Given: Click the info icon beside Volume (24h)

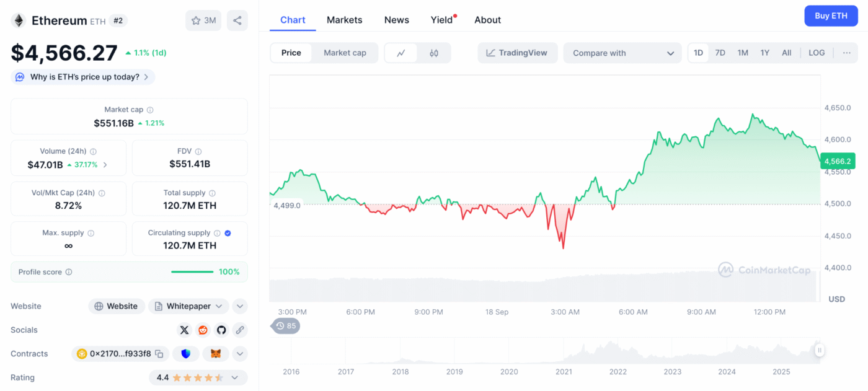Looking at the screenshot, I should click(93, 151).
